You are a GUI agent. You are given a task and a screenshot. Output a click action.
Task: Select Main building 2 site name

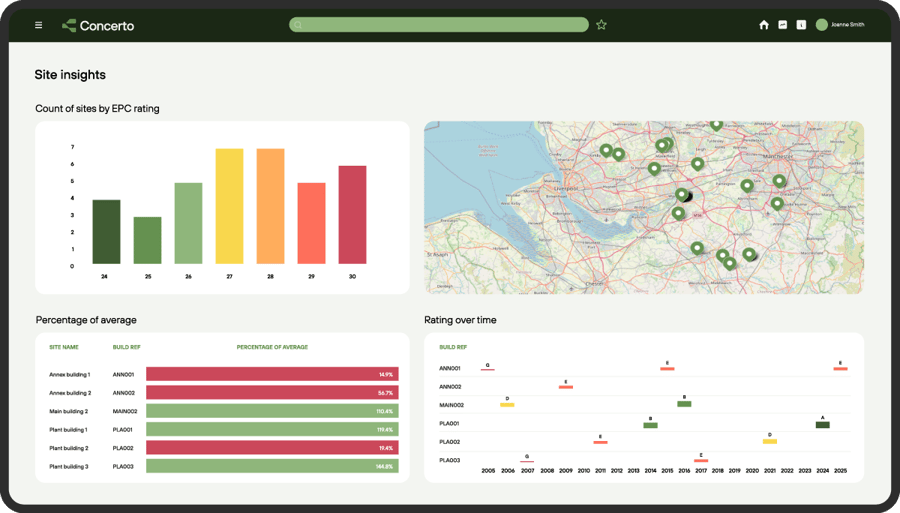pos(68,411)
